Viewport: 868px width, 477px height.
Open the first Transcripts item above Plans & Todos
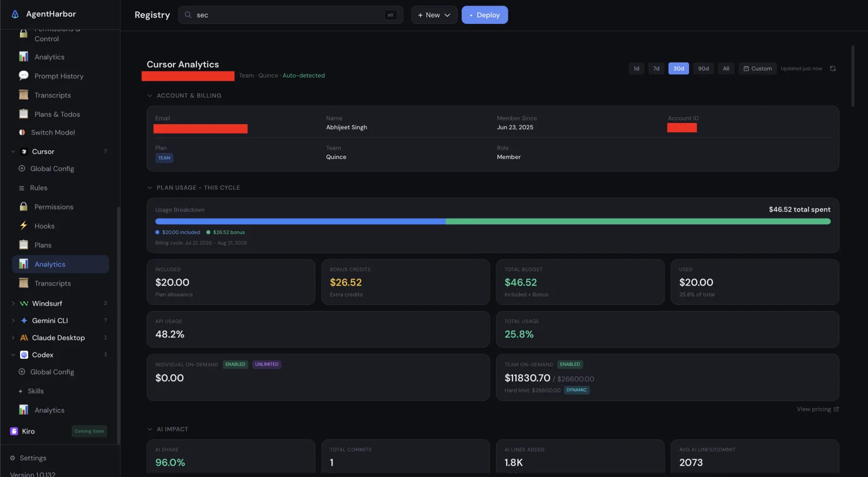[x=53, y=95]
